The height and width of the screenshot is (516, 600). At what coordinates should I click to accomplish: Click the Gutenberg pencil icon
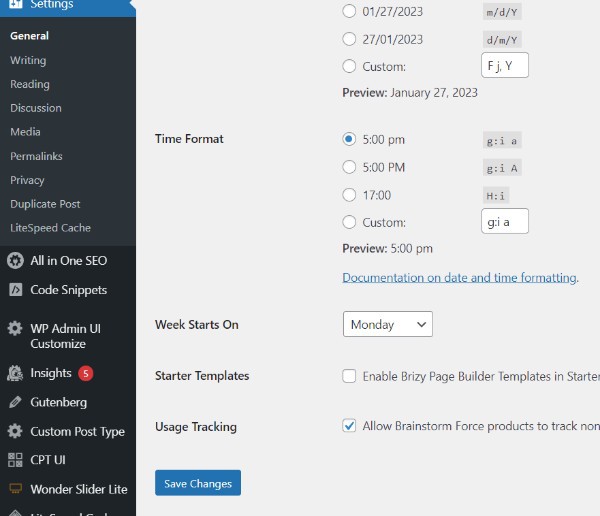pos(15,402)
